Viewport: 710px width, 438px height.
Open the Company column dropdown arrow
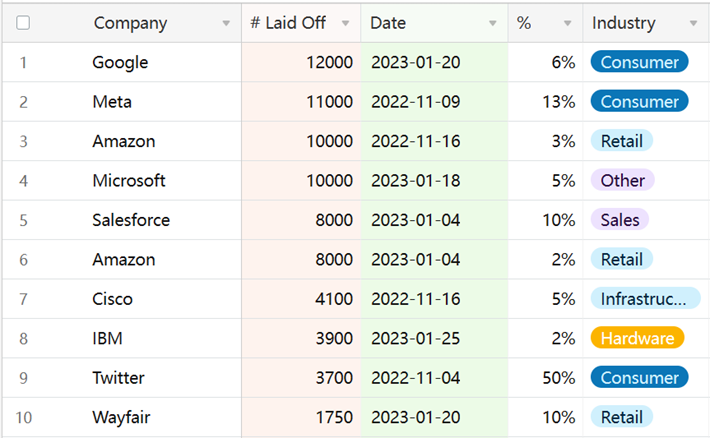(x=225, y=23)
